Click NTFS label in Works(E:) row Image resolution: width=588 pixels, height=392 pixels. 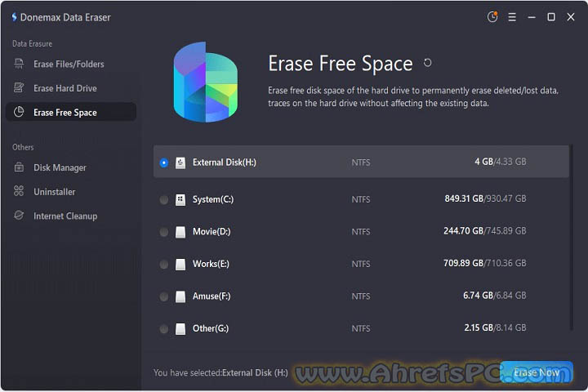pos(361,264)
